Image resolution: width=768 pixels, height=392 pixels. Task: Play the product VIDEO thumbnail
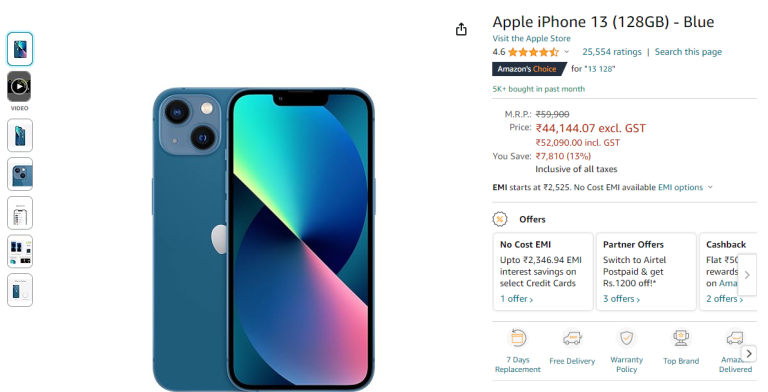[x=20, y=87]
